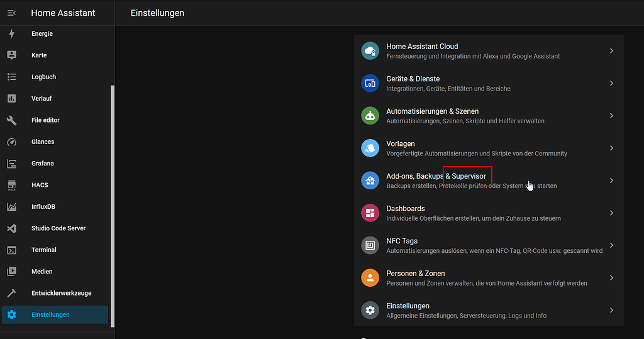
Task: Open Add-ons, Backups & Supervisor chevron
Action: tap(611, 181)
